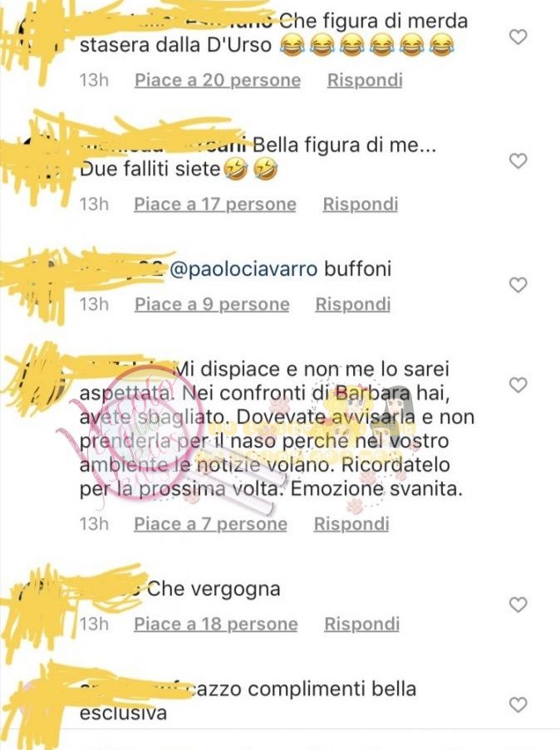Open 'Piace a 18 persone' likes list
Image resolution: width=560 pixels, height=750 pixels.
coord(216,625)
